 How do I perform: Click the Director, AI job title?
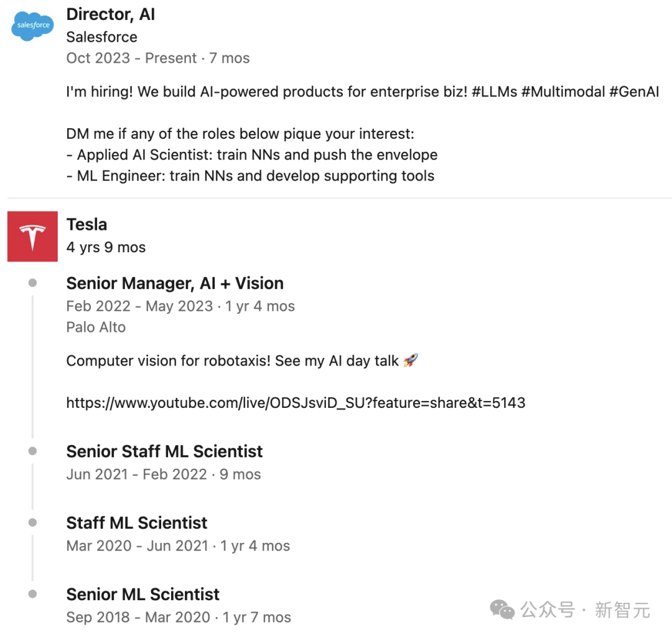click(111, 14)
